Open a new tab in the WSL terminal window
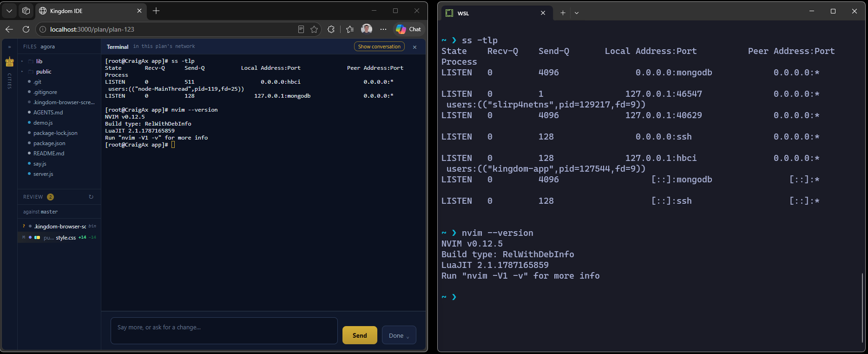 [x=563, y=13]
